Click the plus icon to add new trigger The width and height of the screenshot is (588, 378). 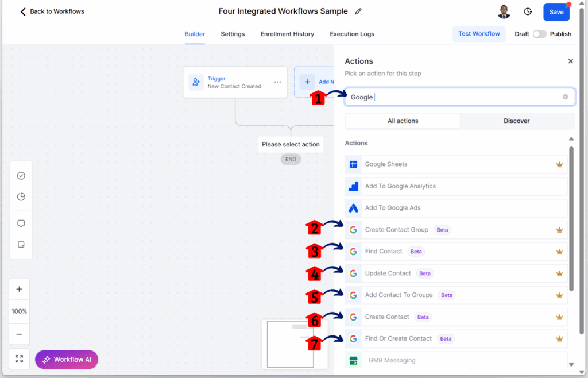[307, 82]
